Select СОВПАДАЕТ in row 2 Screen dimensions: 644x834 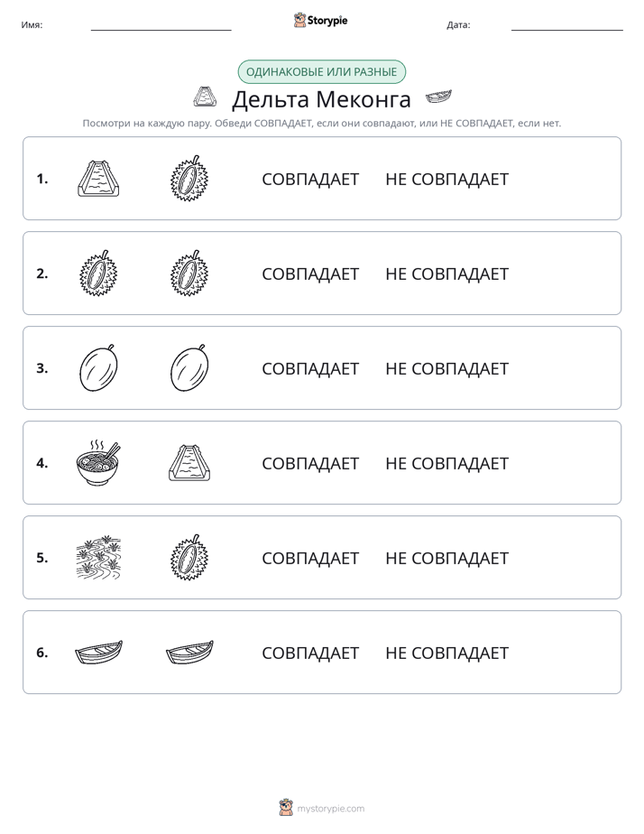(x=310, y=273)
